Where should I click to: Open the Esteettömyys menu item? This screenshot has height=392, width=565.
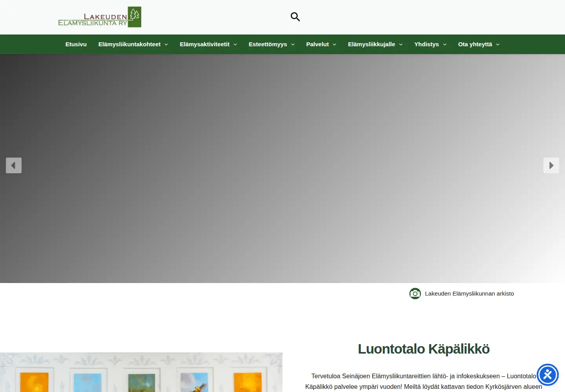tap(268, 44)
